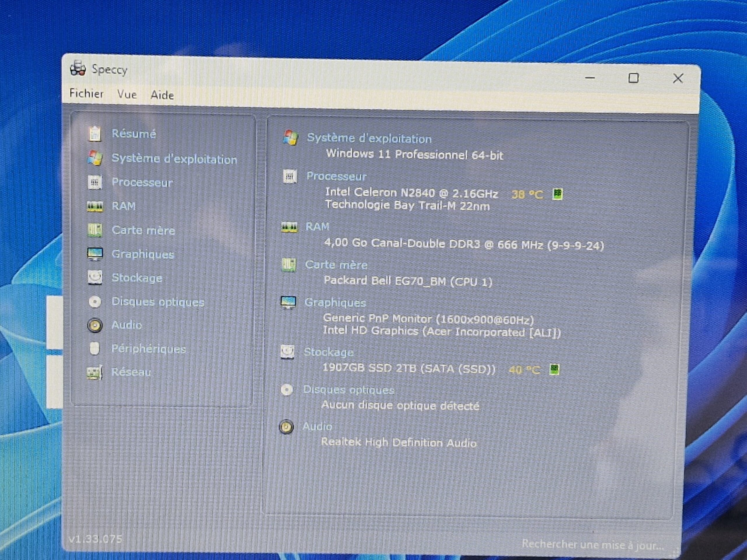
Task: Click green CPU temperature indicator icon
Action: tap(557, 194)
